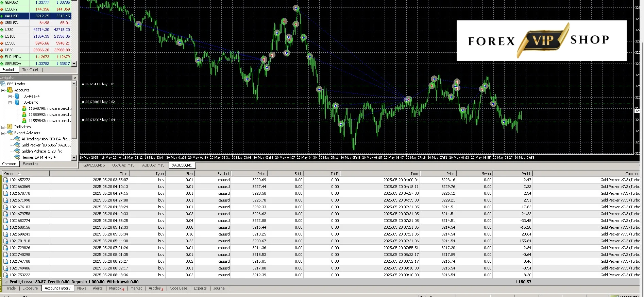Open the Articles tab
644x297 pixels.
point(156,288)
